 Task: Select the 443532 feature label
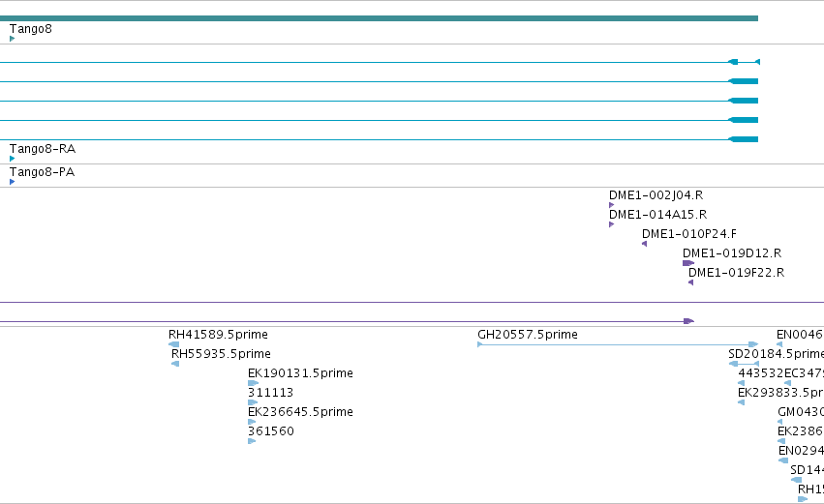coord(761,373)
